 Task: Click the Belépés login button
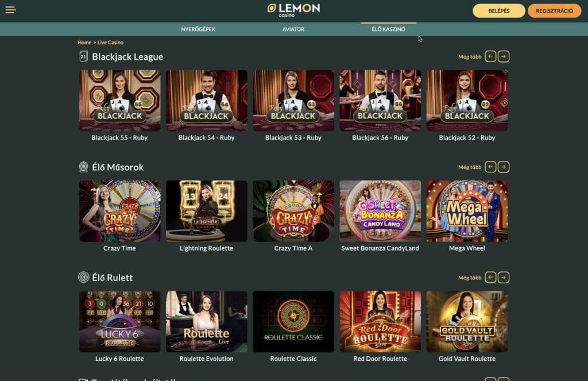tap(499, 11)
